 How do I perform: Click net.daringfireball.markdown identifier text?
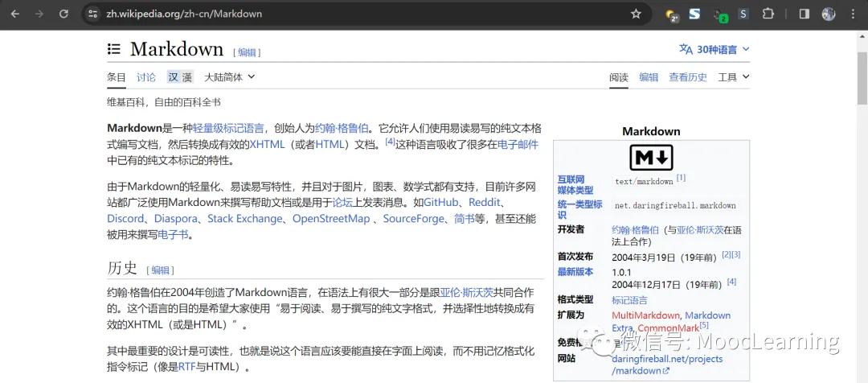(x=675, y=206)
